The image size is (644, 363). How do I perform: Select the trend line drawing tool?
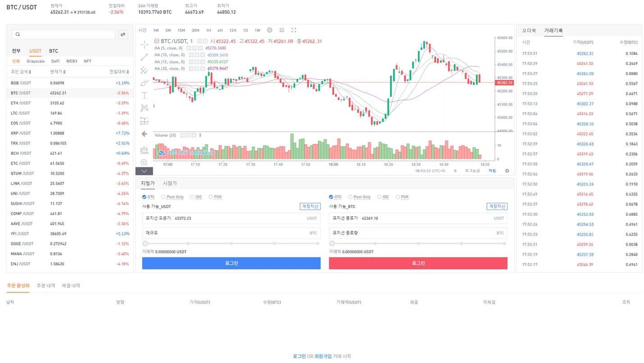[x=144, y=57]
